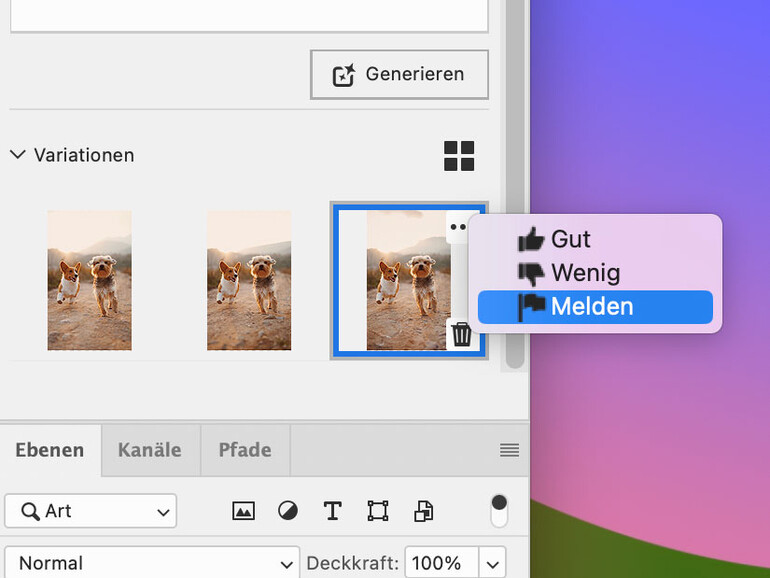Image resolution: width=770 pixels, height=578 pixels.
Task: Filter layers by shape layers icon
Action: coord(378,511)
